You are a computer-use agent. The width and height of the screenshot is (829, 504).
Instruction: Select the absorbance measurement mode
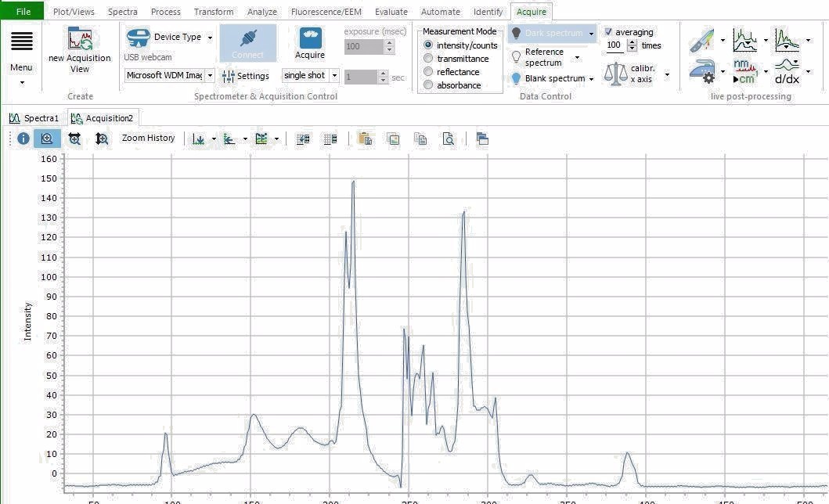429,85
